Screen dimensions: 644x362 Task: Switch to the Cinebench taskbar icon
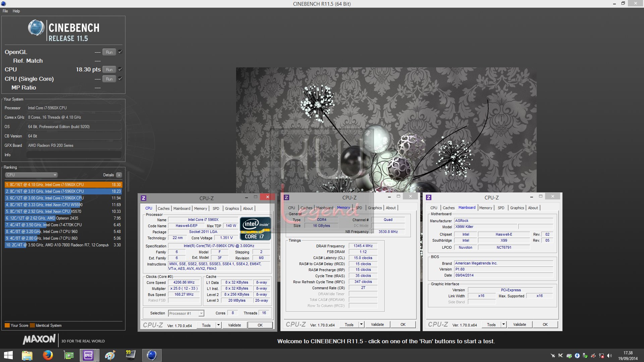pyautogui.click(x=152, y=355)
